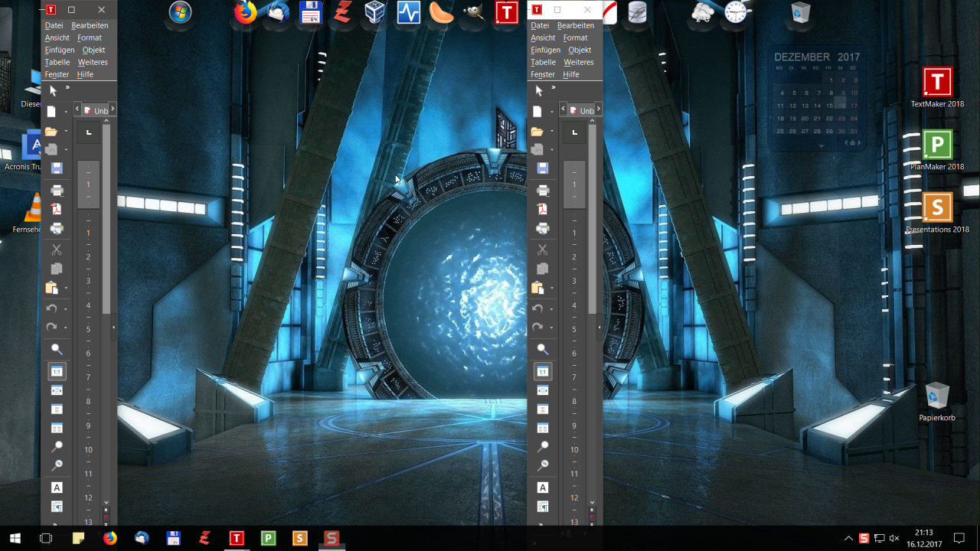Viewport: 980px width, 551px height.
Task: Click Undo arrow in left TextMaker window
Action: (51, 308)
